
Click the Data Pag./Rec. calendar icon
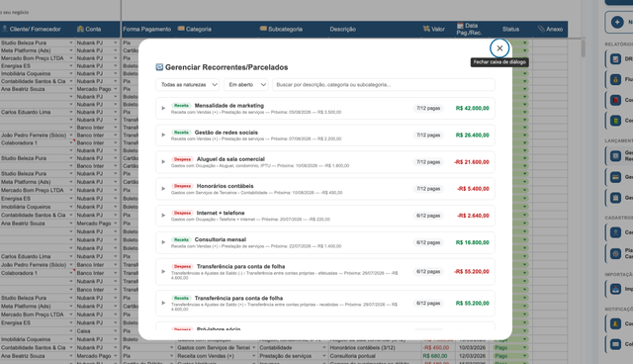coord(460,26)
